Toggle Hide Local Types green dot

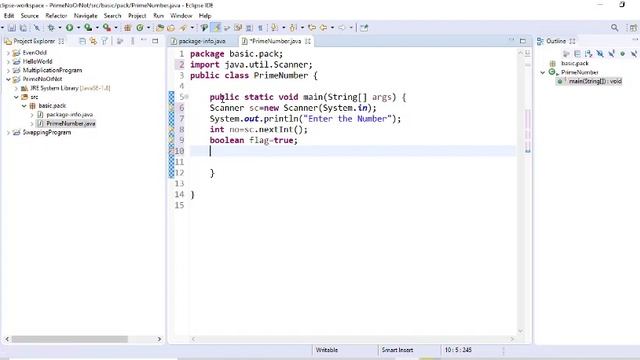tap(622, 54)
